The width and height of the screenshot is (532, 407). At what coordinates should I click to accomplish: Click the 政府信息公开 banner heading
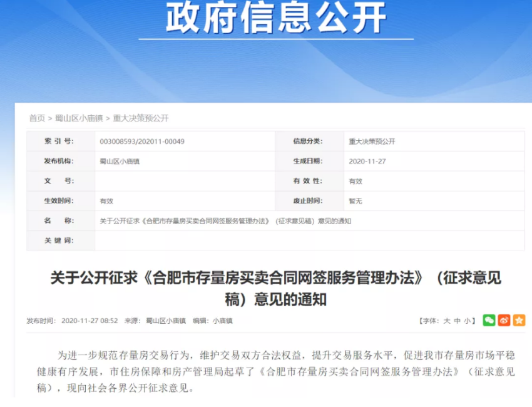coord(276,18)
